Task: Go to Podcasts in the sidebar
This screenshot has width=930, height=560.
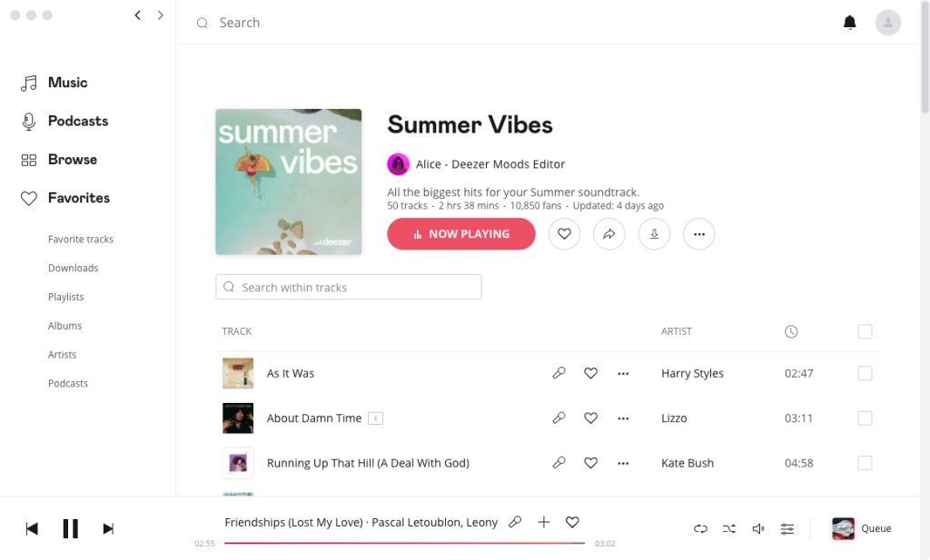Action: point(78,121)
